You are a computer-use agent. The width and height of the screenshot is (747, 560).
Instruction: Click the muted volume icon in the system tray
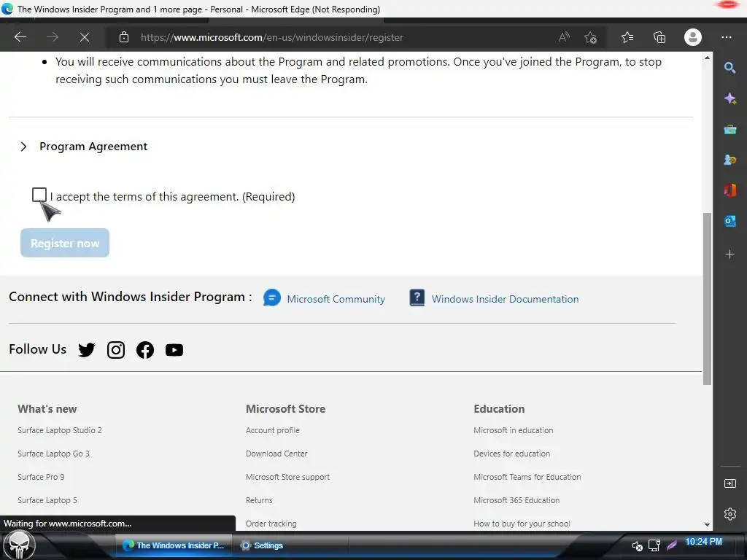click(x=638, y=546)
